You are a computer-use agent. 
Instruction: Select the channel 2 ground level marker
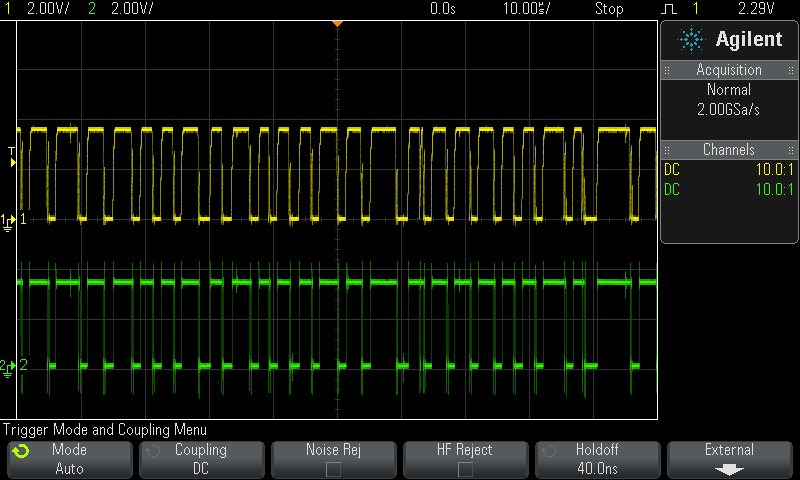pos(9,366)
